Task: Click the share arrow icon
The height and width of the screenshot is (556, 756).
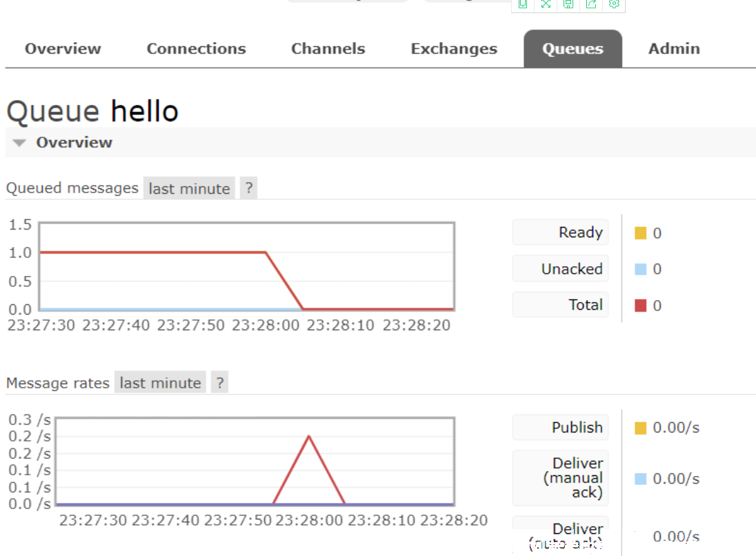Action: [x=591, y=4]
